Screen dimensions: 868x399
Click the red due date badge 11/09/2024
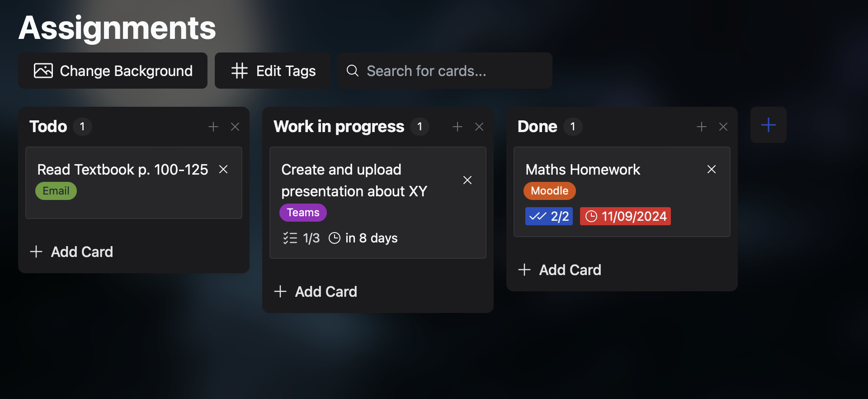[625, 216]
